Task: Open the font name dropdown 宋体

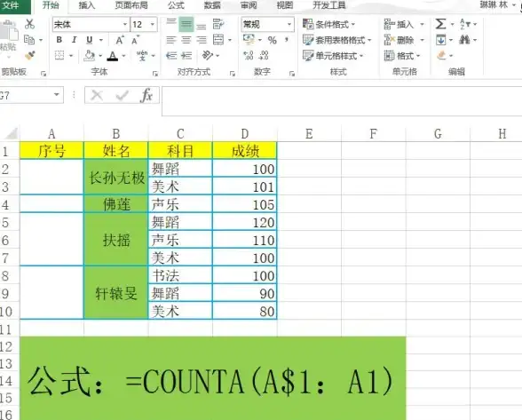Action: point(125,24)
